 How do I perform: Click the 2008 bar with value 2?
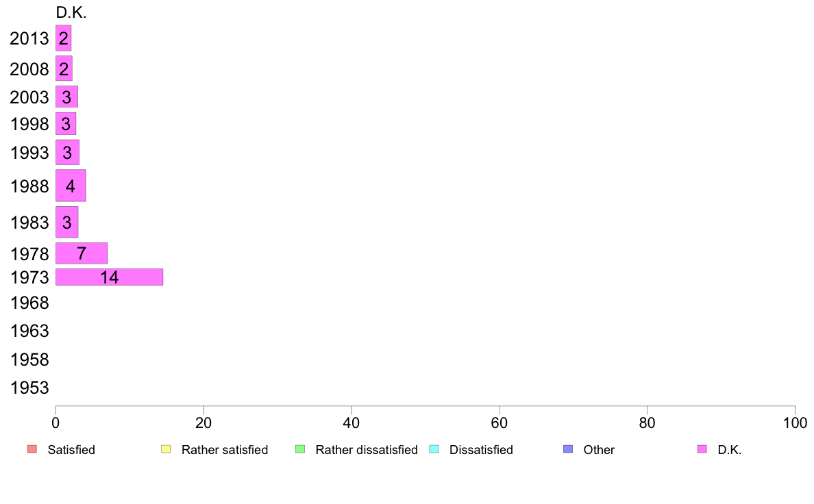click(64, 68)
